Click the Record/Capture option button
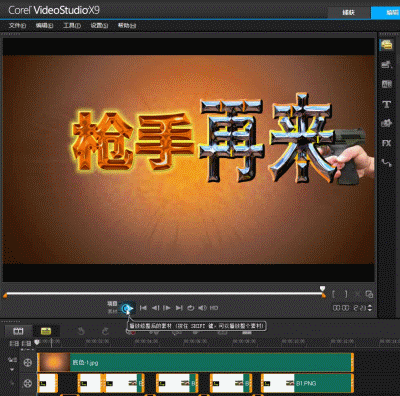The width and height of the screenshot is (400, 396). pos(131,332)
